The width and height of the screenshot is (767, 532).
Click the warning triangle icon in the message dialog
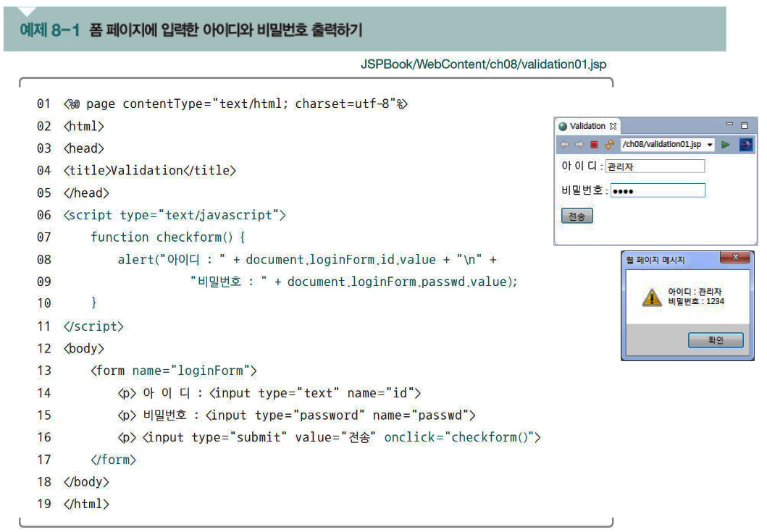click(x=652, y=297)
